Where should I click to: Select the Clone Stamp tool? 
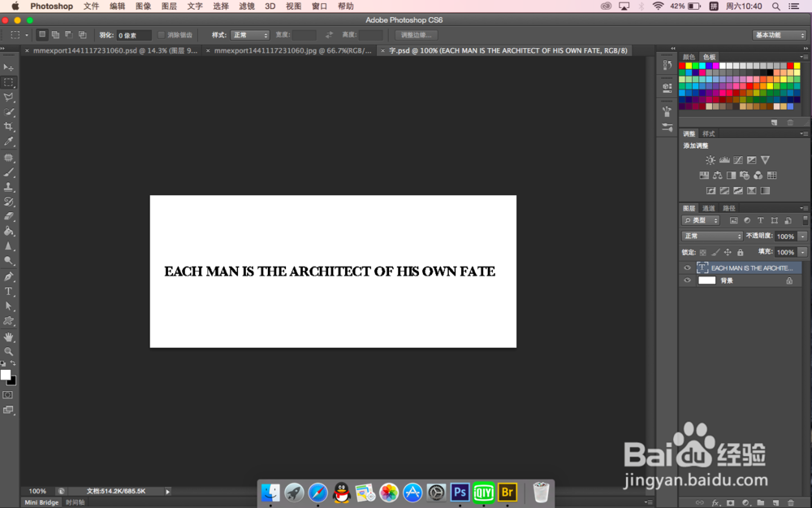9,187
